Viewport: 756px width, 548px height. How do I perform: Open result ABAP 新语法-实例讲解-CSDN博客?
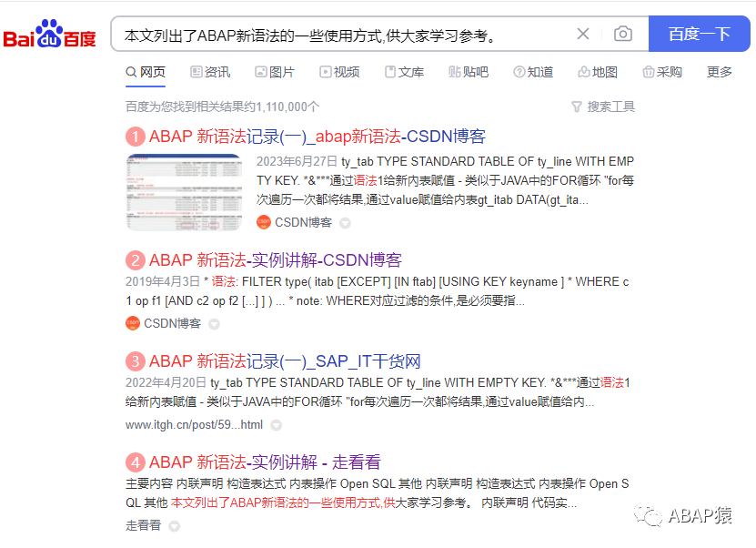(x=276, y=260)
